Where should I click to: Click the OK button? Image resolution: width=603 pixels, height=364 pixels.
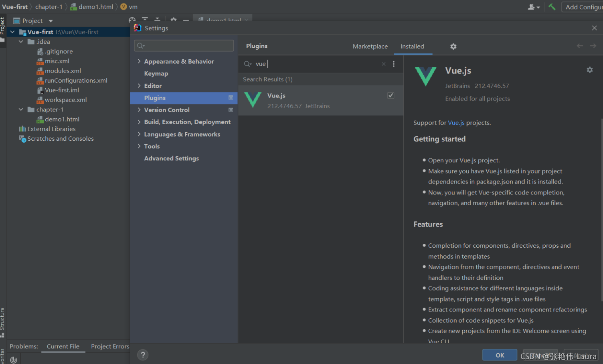(500, 355)
